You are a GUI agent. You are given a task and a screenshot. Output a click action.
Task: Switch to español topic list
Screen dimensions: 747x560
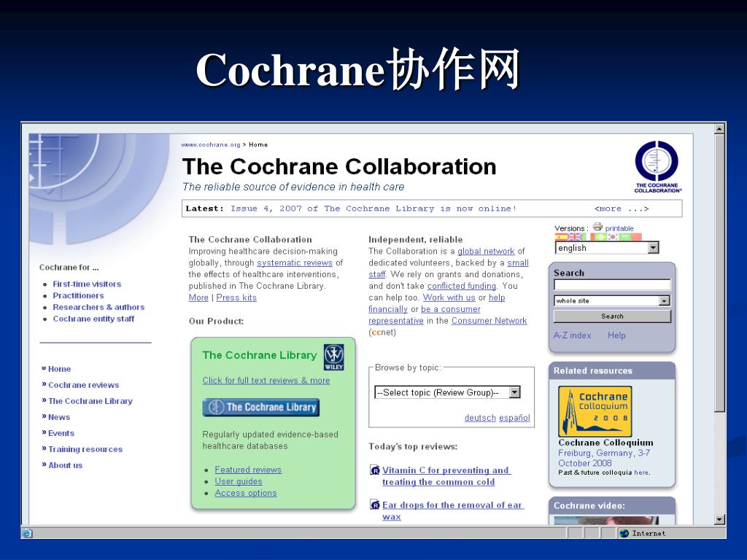tap(514, 418)
